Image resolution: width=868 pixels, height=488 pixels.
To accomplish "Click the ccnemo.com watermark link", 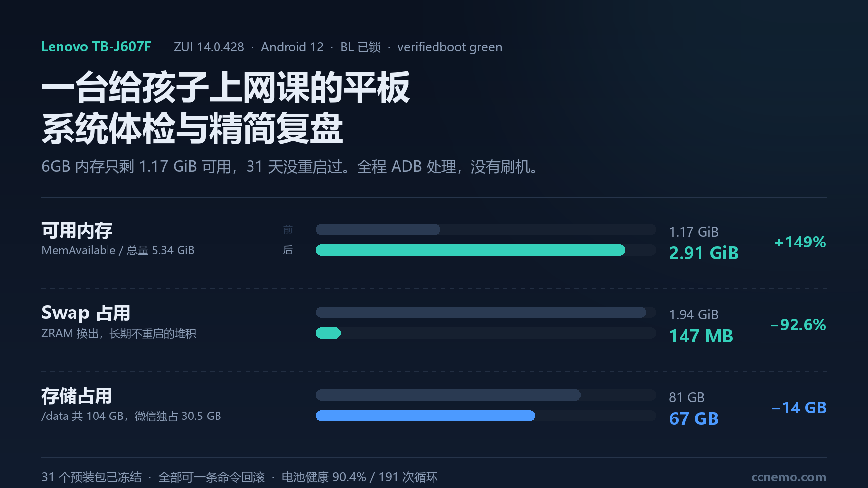I will click(x=788, y=477).
